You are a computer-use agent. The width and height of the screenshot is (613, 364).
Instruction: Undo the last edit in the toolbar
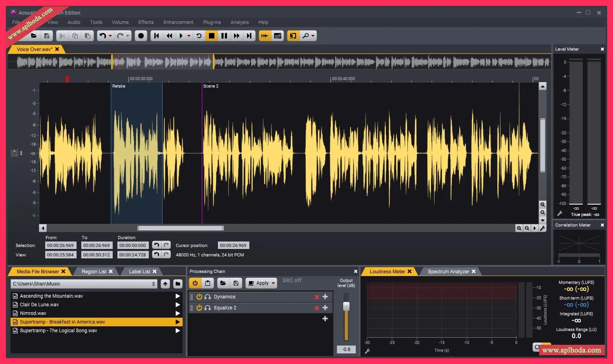[x=102, y=36]
